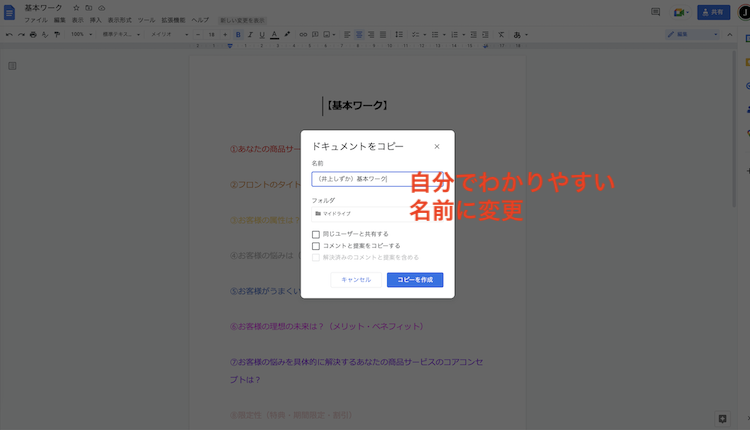Click the 名前 text input field

pyautogui.click(x=360, y=178)
